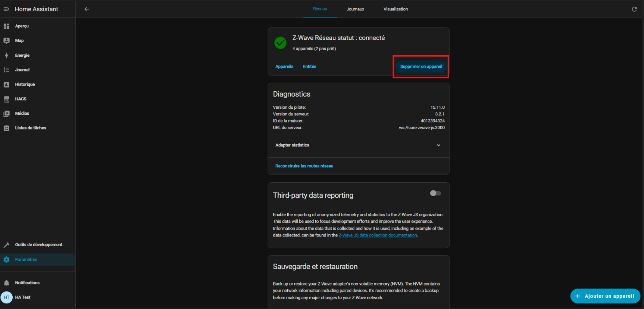This screenshot has width=644, height=309.
Task: Collapse the sidebar using the menu icon
Action: click(6, 9)
